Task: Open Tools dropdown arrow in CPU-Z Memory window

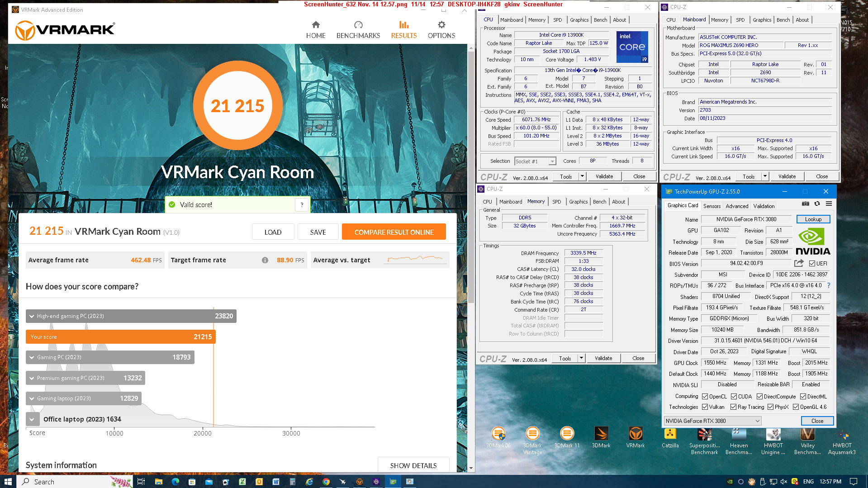Action: tap(581, 358)
